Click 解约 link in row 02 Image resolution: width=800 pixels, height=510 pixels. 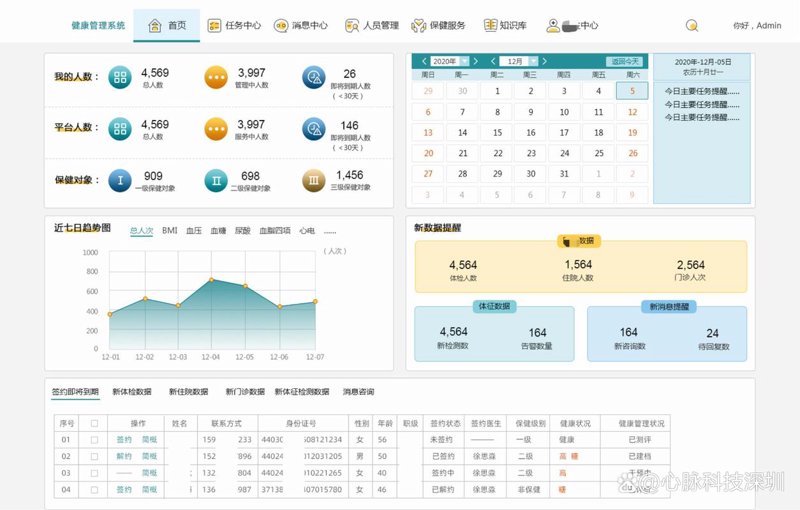(x=124, y=456)
